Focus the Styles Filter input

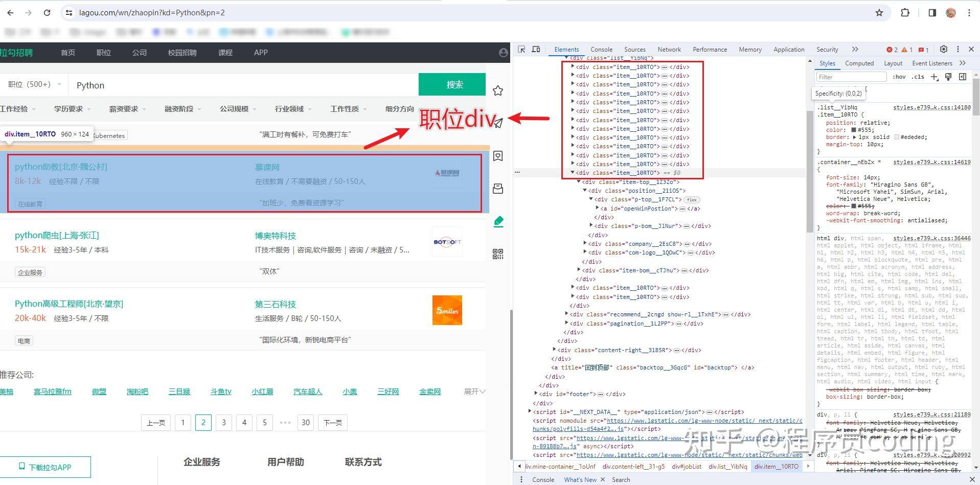pos(851,77)
